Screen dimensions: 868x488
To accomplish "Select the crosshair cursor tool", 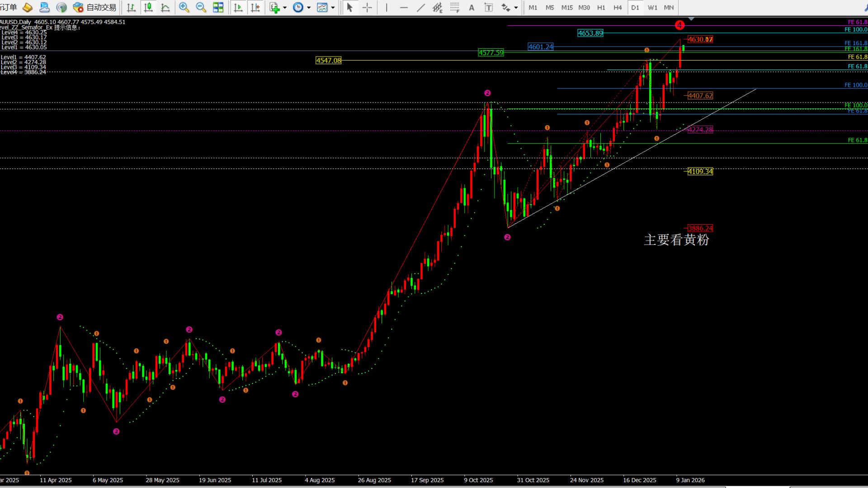I will [367, 7].
